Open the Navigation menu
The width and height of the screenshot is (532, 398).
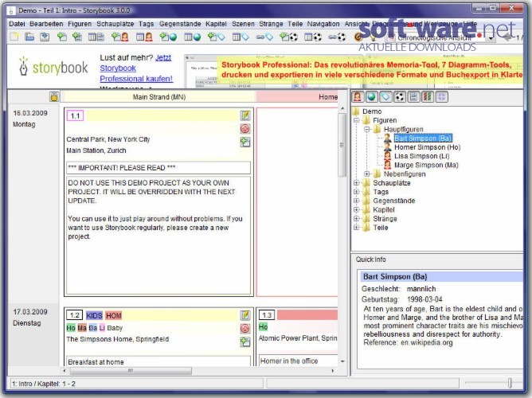(x=323, y=24)
